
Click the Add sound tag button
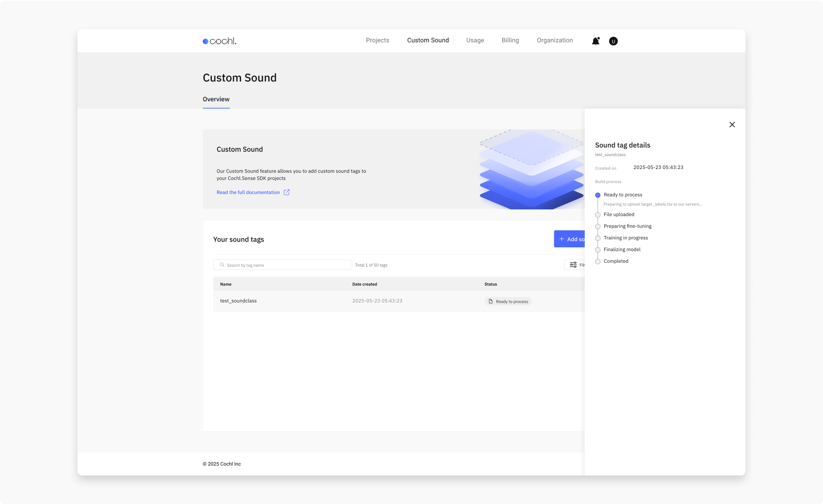(x=569, y=239)
